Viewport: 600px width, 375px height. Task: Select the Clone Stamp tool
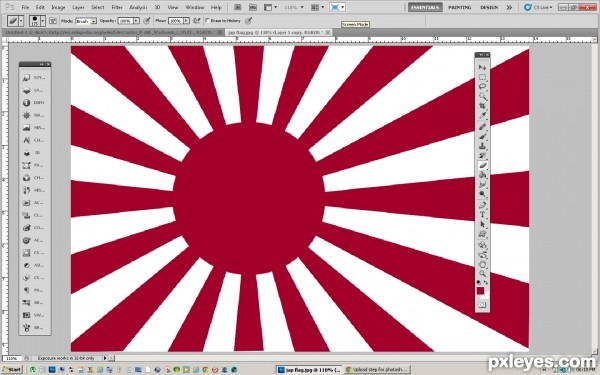tap(482, 146)
